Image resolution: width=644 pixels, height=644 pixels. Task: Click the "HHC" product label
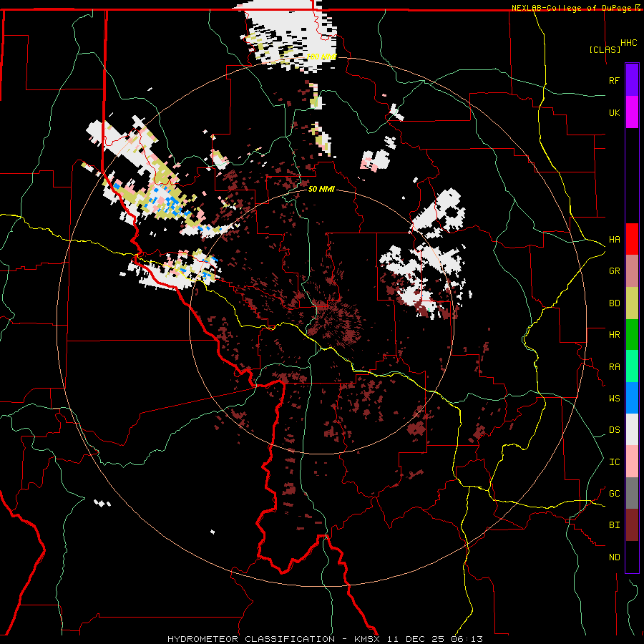click(628, 43)
